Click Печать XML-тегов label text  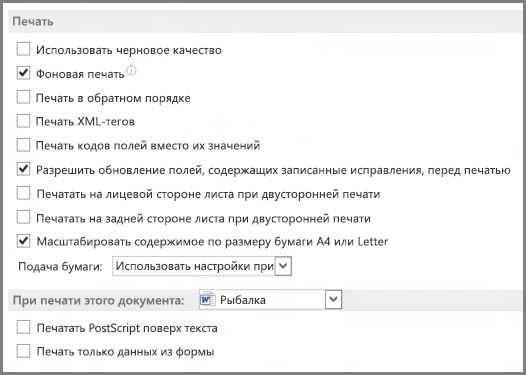coord(85,121)
